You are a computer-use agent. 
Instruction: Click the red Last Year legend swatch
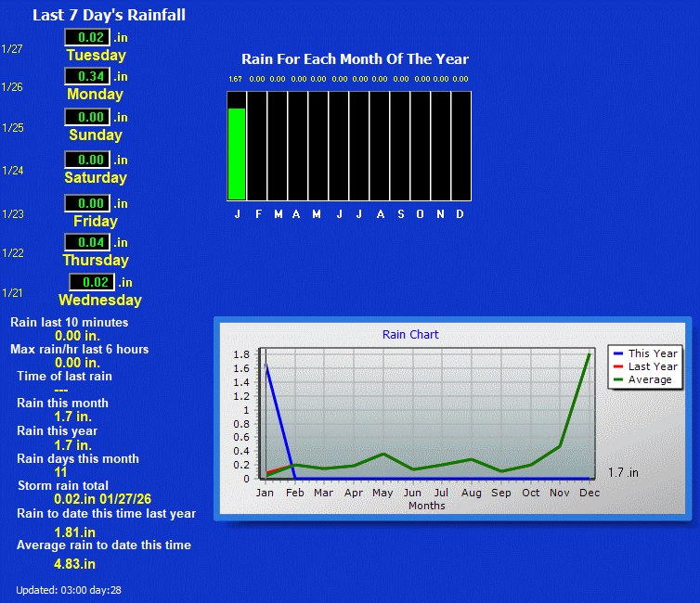(617, 366)
